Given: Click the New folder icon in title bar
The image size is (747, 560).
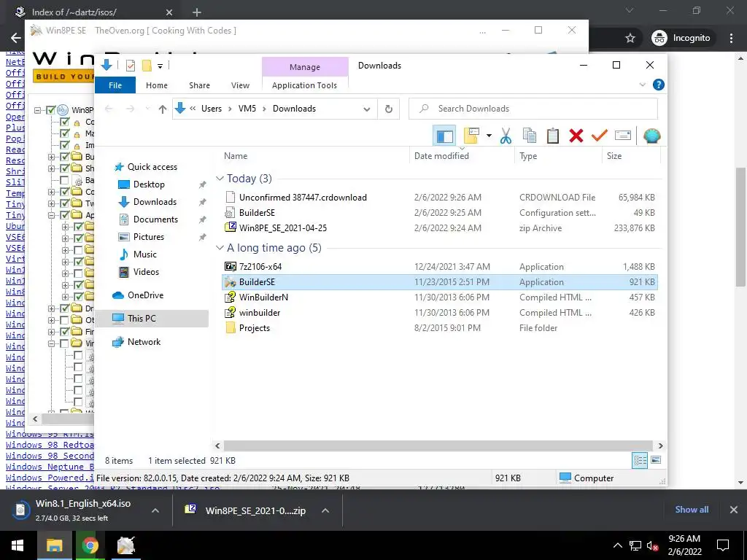Looking at the screenshot, I should 147,66.
